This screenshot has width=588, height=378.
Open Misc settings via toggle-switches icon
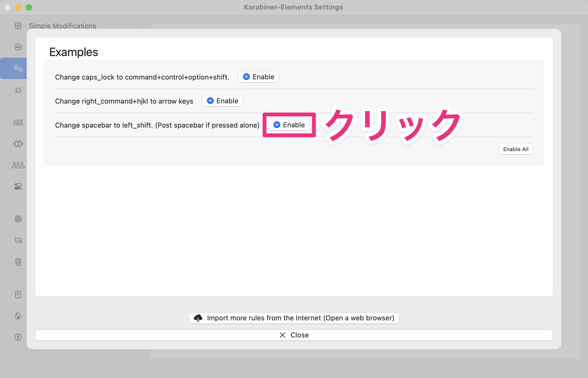click(x=18, y=186)
